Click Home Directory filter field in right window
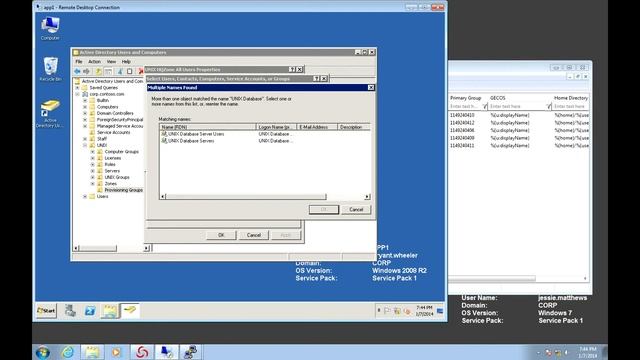The width and height of the screenshot is (640, 360). pyautogui.click(x=571, y=106)
